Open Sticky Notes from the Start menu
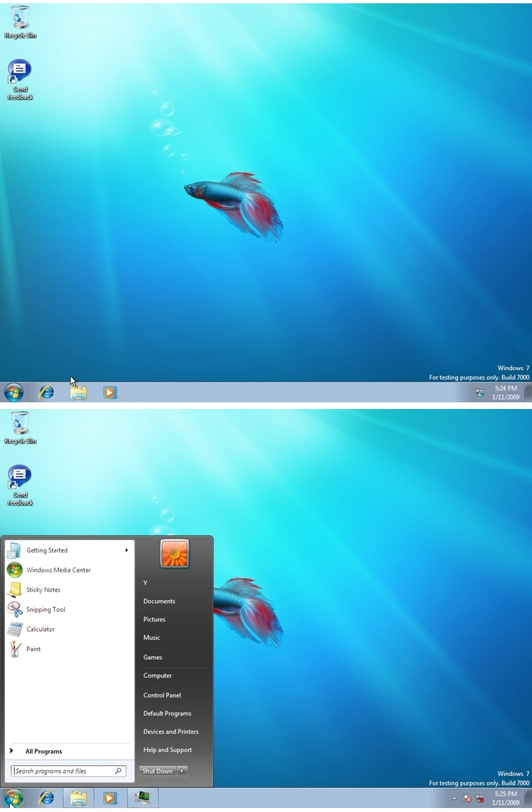532x812 pixels. point(69,590)
